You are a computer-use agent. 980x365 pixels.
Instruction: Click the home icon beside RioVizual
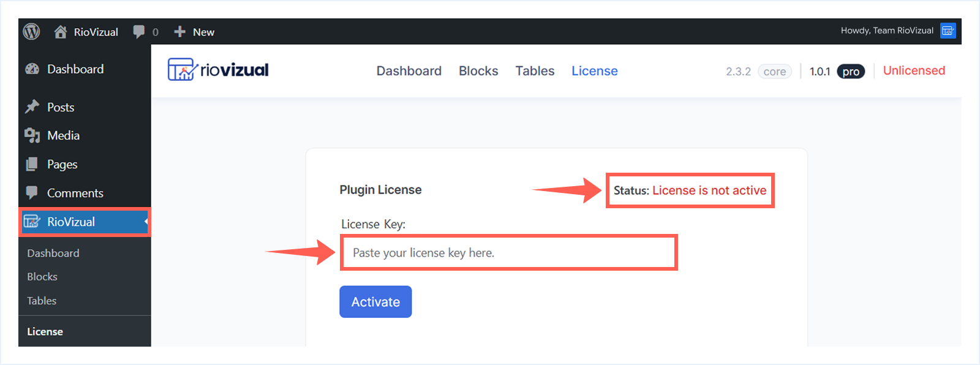coord(61,32)
